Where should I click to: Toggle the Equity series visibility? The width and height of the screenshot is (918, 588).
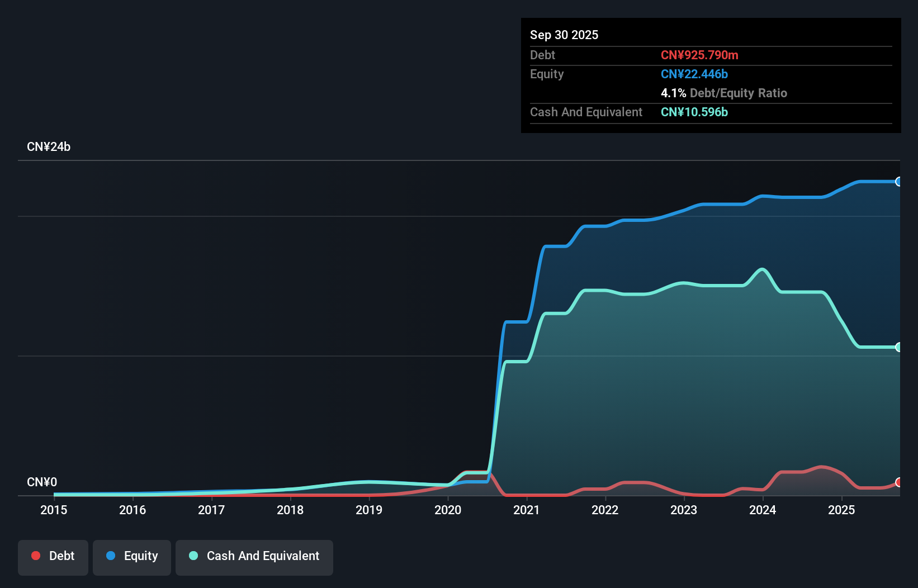[131, 557]
